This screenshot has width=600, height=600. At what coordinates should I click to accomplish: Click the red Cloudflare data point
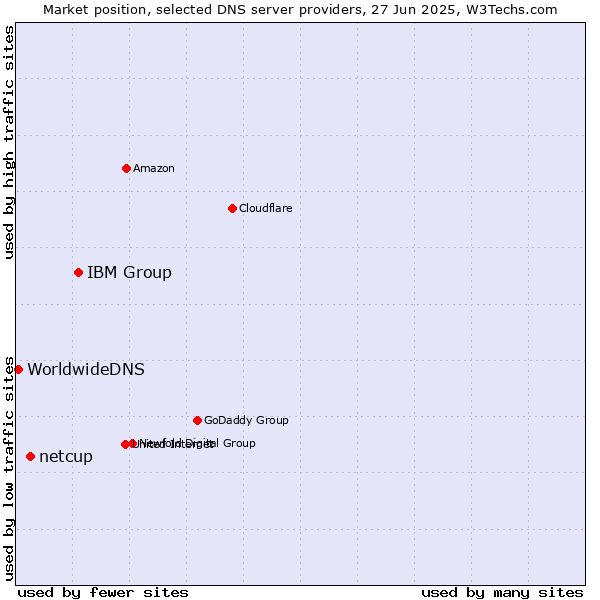(232, 209)
